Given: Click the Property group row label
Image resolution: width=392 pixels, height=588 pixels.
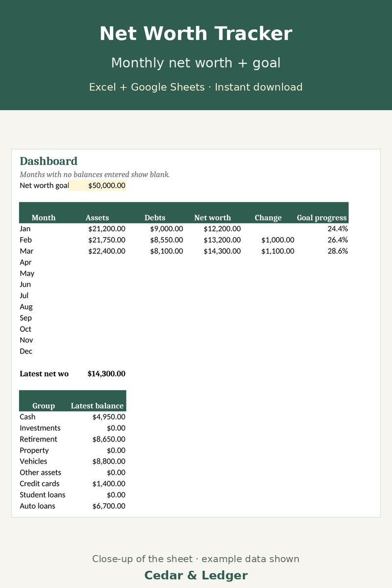Looking at the screenshot, I should pyautogui.click(x=34, y=450).
